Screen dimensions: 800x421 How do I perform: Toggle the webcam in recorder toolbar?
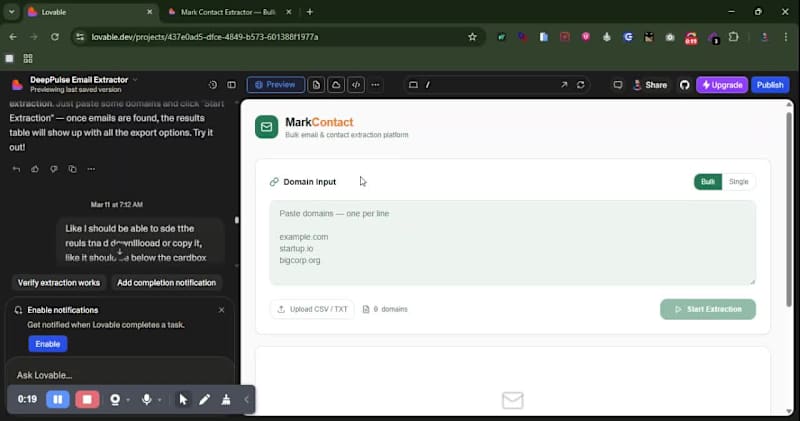[x=115, y=400]
